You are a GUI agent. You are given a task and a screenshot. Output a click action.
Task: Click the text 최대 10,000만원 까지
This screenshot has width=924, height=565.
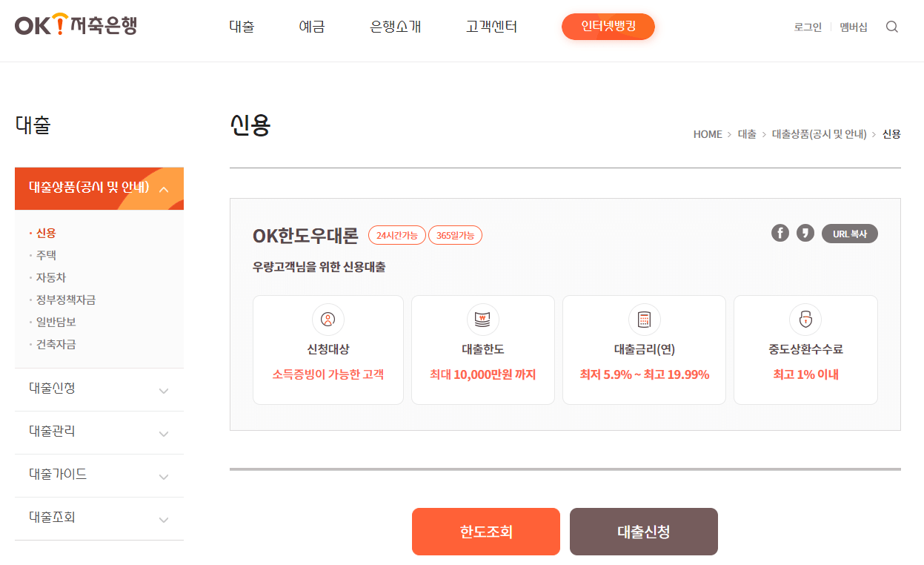[483, 374]
